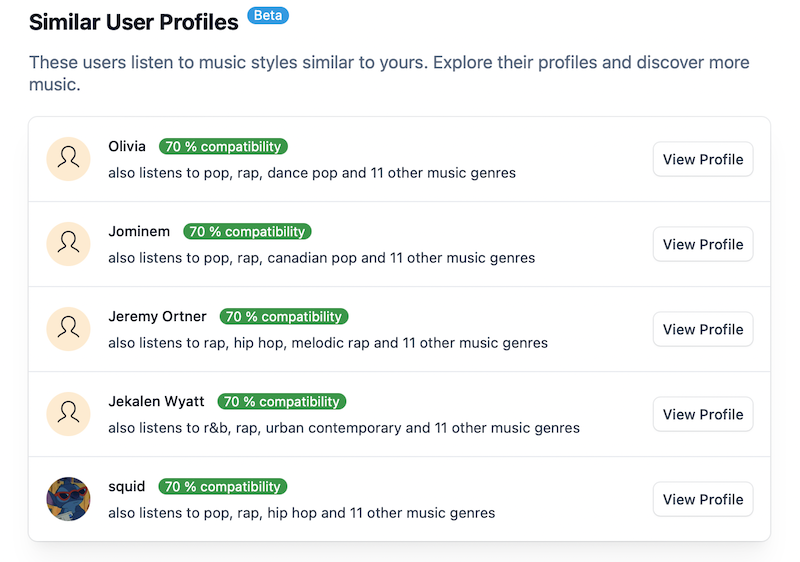This screenshot has width=800, height=562.
Task: Click the name Jekalen Wyatt
Action: pyautogui.click(x=156, y=402)
